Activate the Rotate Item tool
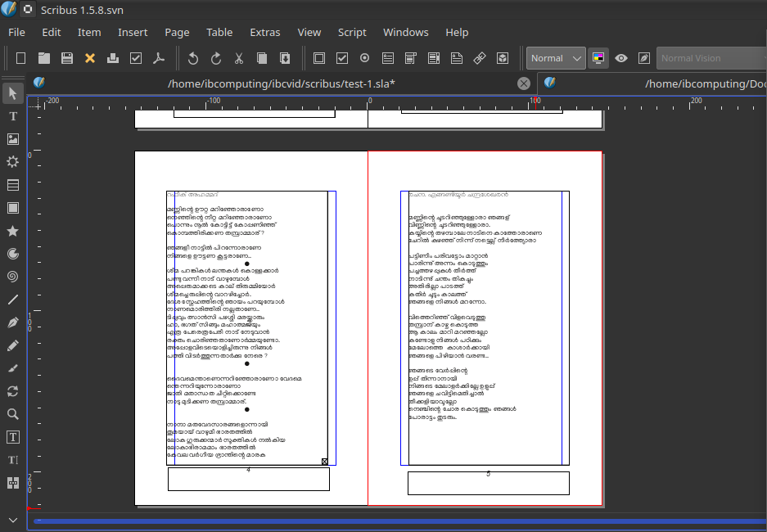767x532 pixels. tap(13, 391)
